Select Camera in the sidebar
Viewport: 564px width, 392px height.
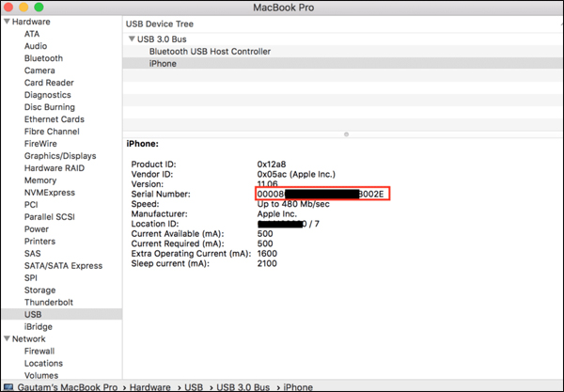(x=39, y=71)
